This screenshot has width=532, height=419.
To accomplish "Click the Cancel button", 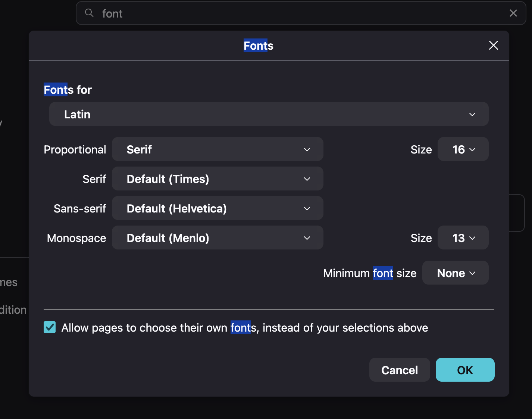I will 400,370.
